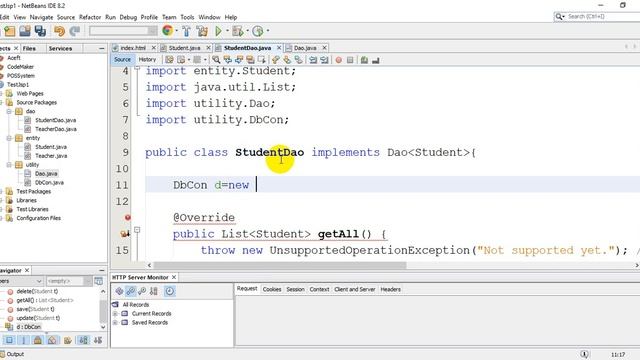Click the Save All toolbar icon
This screenshot has height=360, width=640.
(40, 31)
